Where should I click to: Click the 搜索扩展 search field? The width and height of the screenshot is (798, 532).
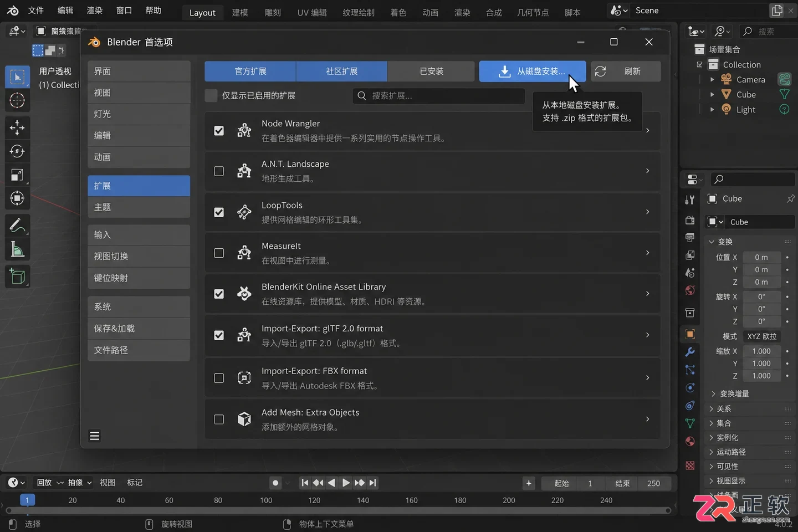point(438,95)
